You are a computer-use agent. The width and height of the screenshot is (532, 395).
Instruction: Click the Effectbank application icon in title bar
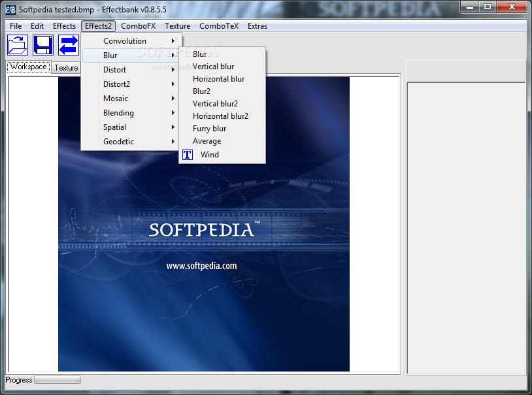click(10, 10)
